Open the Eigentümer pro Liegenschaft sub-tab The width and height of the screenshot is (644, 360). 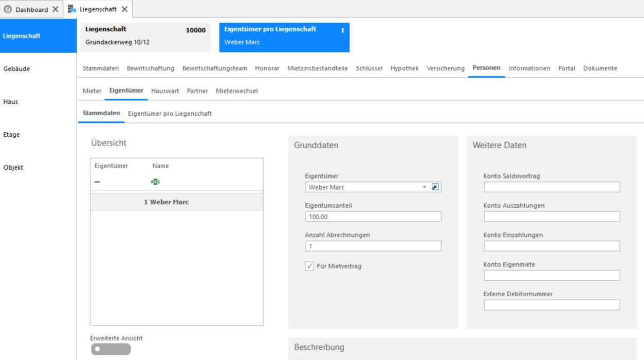(x=170, y=113)
